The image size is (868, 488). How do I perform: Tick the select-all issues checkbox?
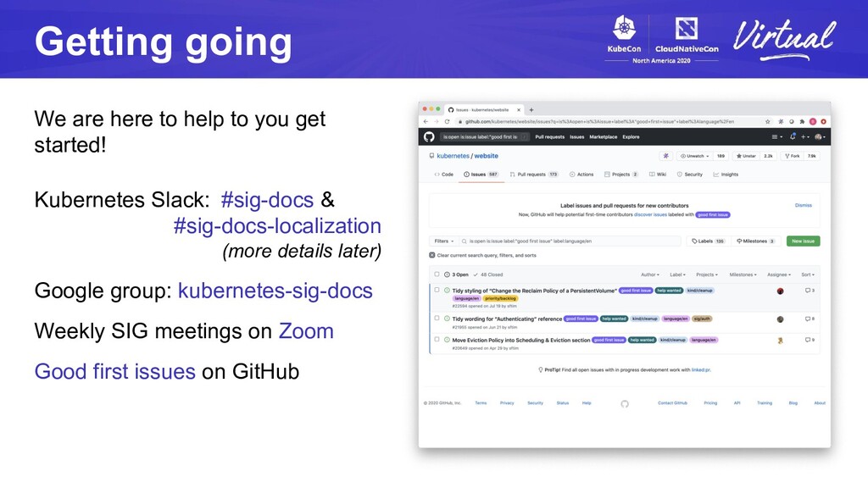point(437,274)
